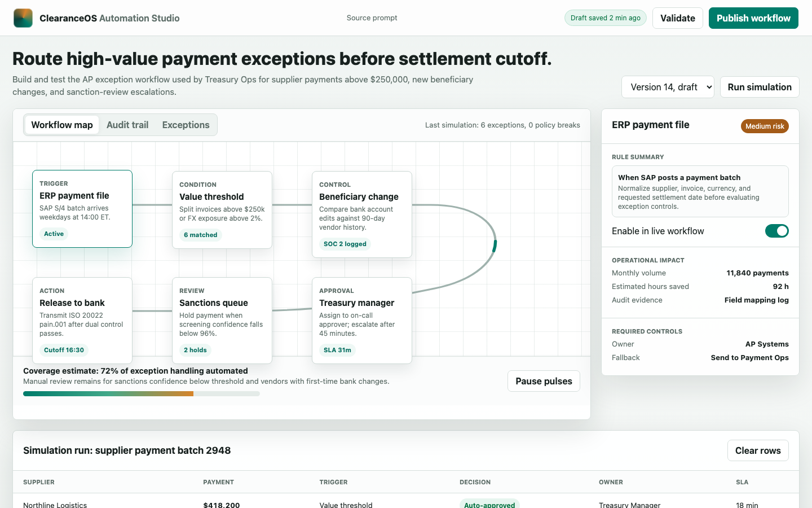Open the Source prompt link

click(x=372, y=18)
